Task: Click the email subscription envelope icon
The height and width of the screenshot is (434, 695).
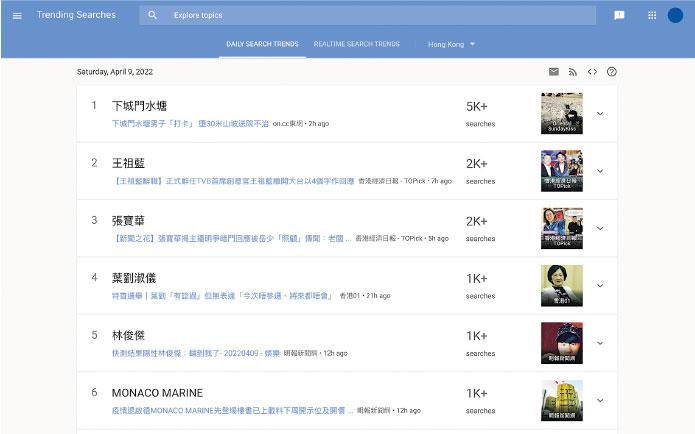Action: coord(554,71)
